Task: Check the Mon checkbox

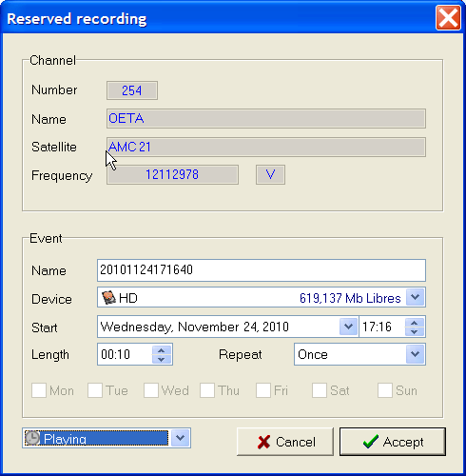Action: point(39,390)
